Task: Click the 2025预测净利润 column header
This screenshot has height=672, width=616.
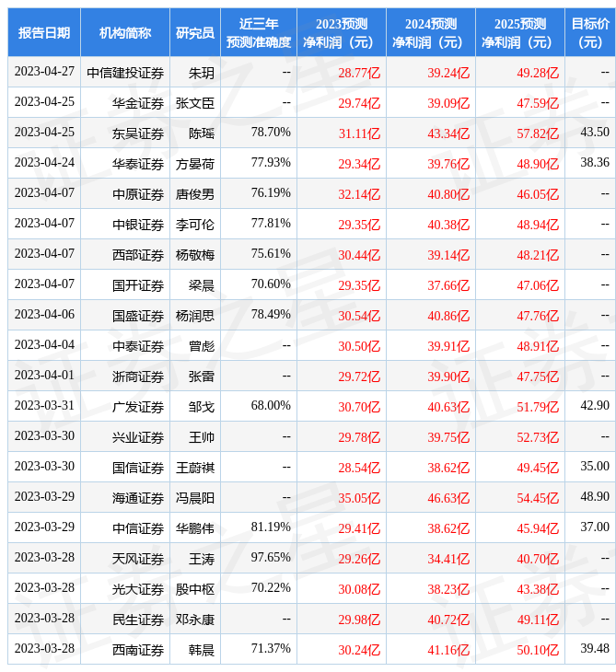Action: pyautogui.click(x=520, y=32)
